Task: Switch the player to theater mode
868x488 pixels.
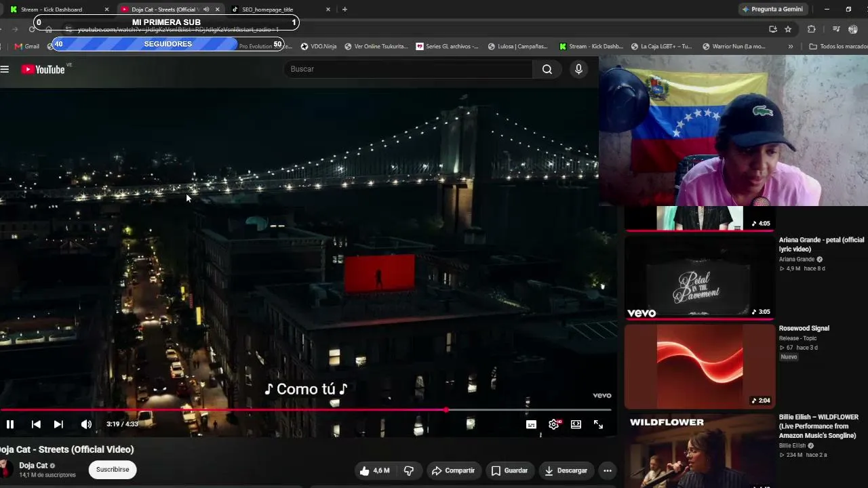Action: (x=576, y=424)
